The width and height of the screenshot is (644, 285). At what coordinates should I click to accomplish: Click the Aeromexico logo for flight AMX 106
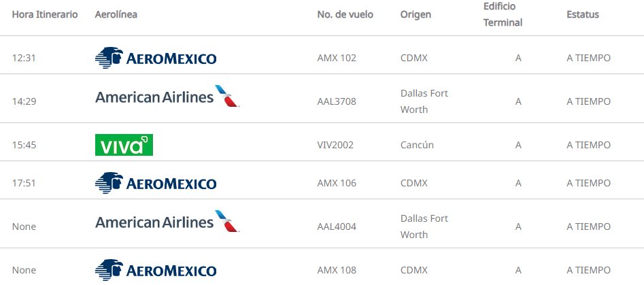pyautogui.click(x=156, y=183)
